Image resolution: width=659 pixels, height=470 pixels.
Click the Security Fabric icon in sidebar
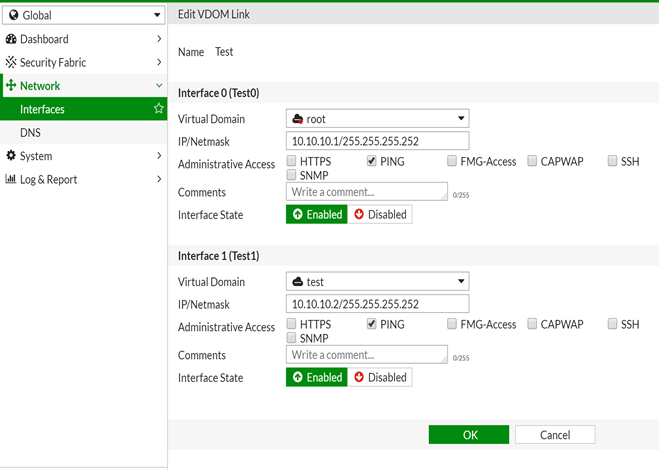pyautogui.click(x=11, y=62)
